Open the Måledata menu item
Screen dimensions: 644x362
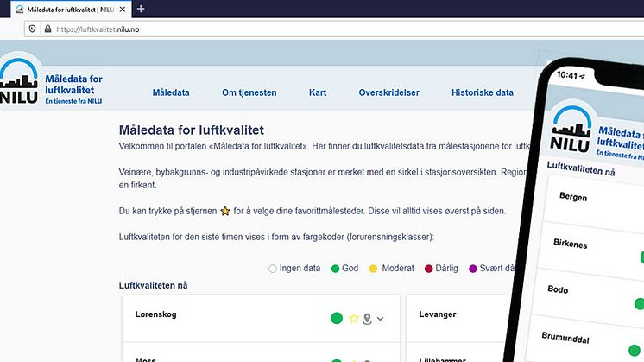pyautogui.click(x=171, y=92)
